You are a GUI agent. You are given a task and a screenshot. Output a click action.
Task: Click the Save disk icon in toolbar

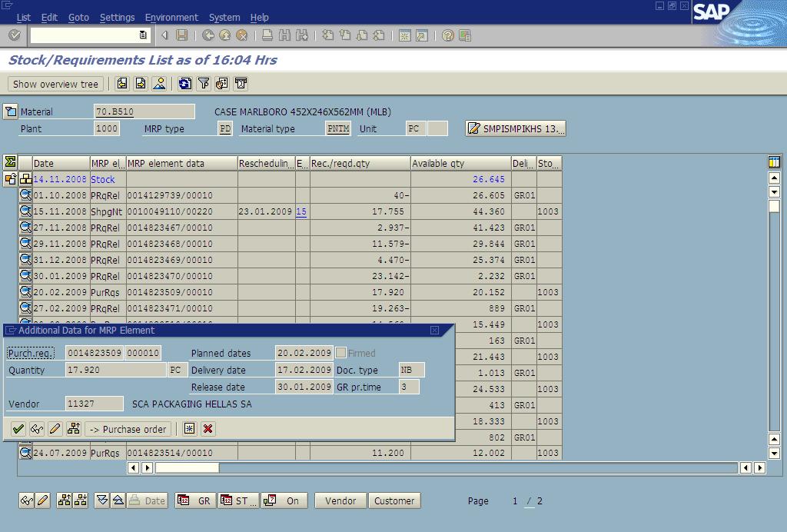[181, 35]
